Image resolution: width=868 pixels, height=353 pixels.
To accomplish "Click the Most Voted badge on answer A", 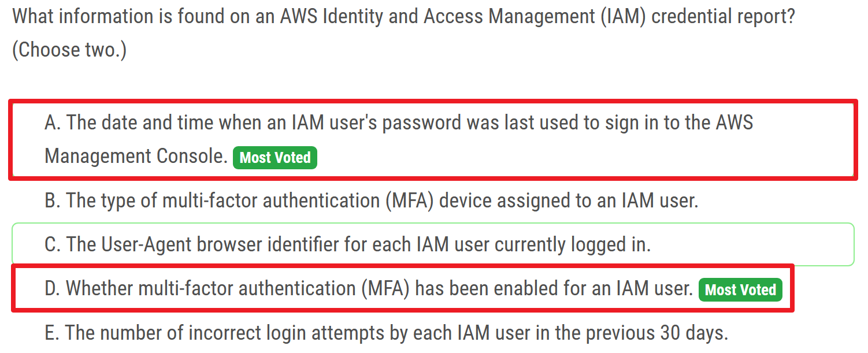I will (275, 158).
